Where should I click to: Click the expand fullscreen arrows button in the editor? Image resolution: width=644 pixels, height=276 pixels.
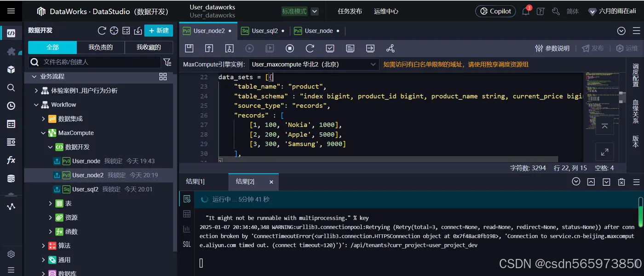pyautogui.click(x=605, y=152)
